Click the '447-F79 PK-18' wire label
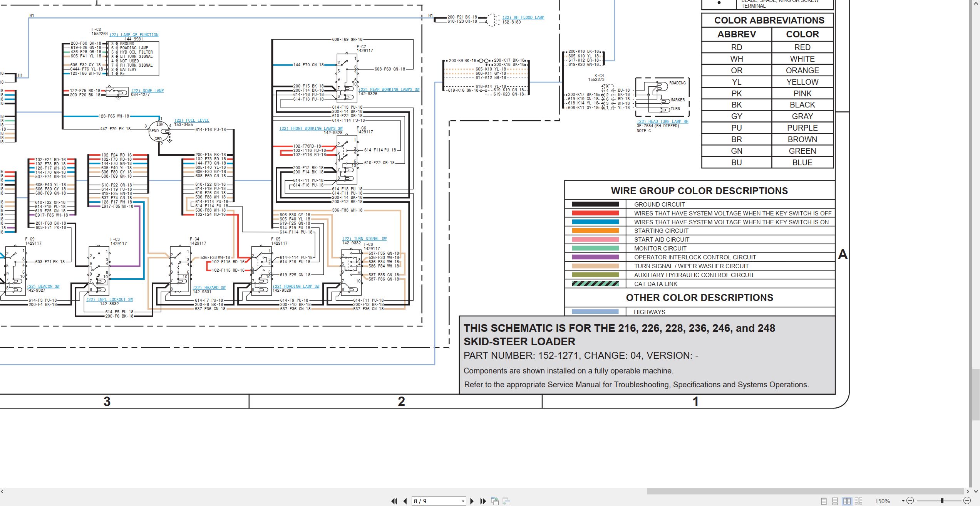The width and height of the screenshot is (980, 506). (x=115, y=129)
